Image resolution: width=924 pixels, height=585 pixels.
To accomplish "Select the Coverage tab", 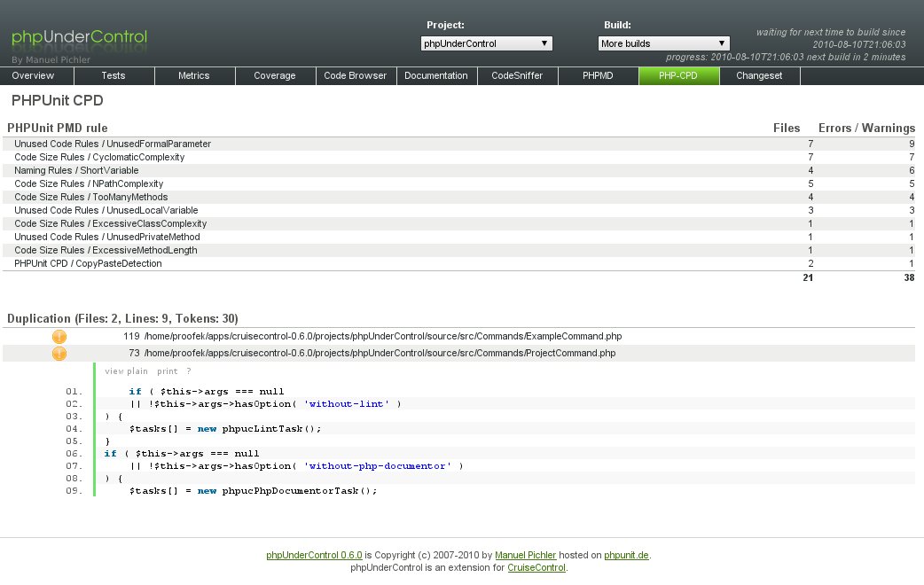I will click(x=275, y=76).
